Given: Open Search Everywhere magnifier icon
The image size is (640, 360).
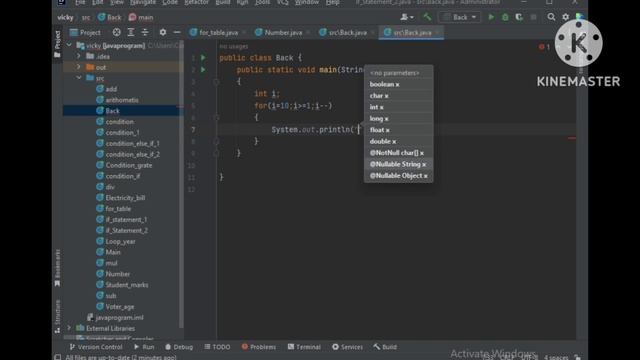Looking at the screenshot, I should 551,17.
